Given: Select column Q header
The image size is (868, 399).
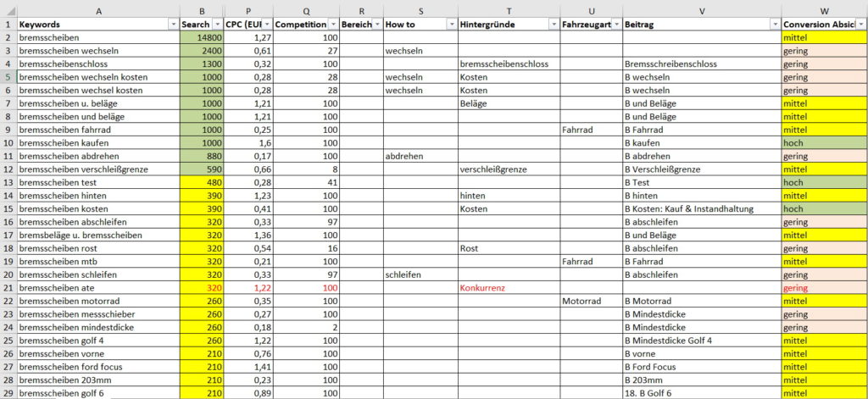Looking at the screenshot, I should click(306, 11).
